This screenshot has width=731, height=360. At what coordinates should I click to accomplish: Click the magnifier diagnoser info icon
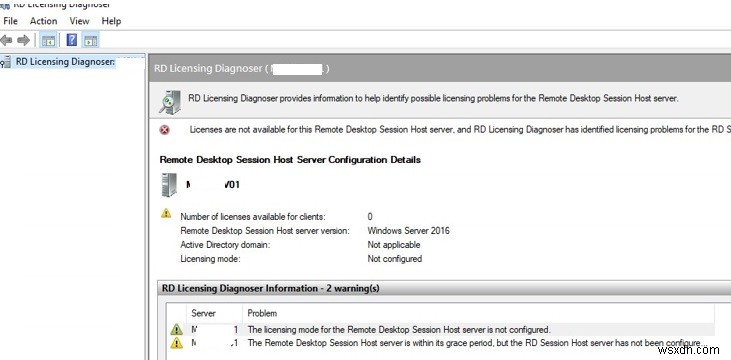point(170,102)
